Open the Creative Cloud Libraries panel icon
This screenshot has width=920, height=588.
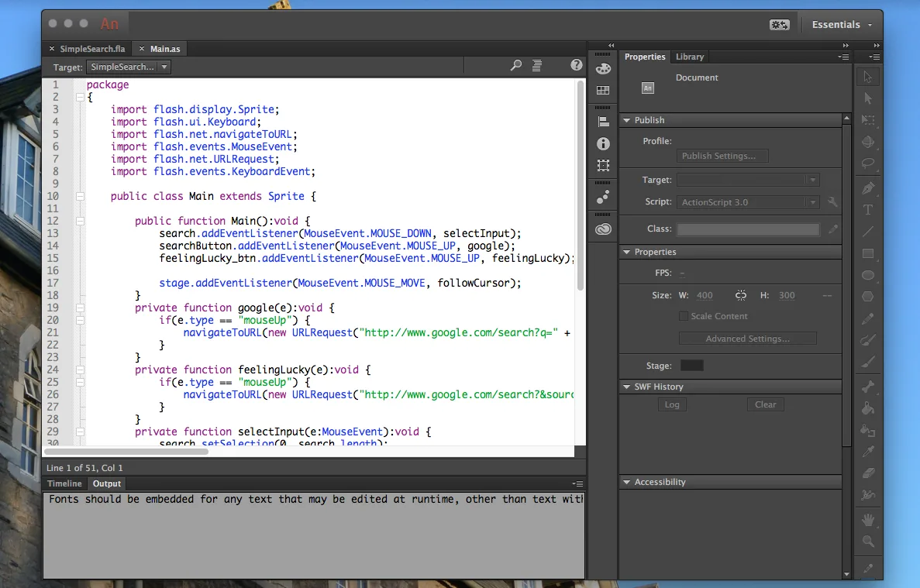[x=603, y=229]
